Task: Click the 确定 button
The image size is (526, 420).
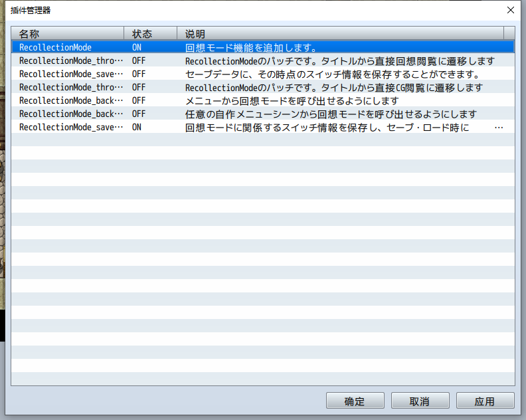Action: pyautogui.click(x=355, y=401)
